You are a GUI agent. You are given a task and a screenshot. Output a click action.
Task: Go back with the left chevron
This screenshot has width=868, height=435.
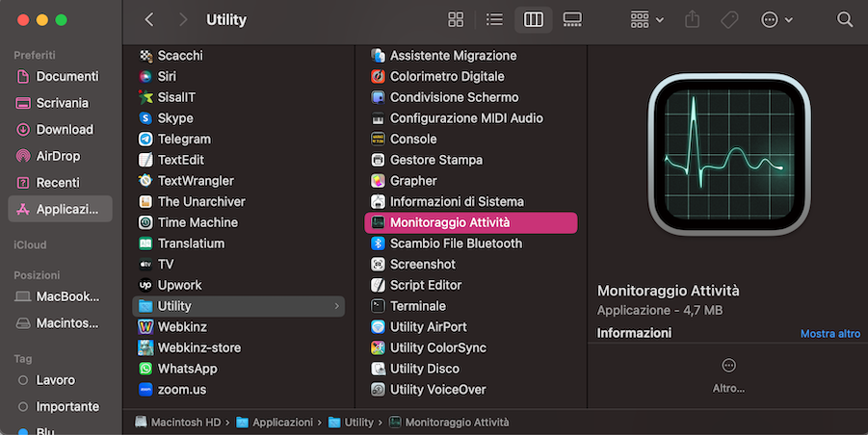click(x=149, y=20)
